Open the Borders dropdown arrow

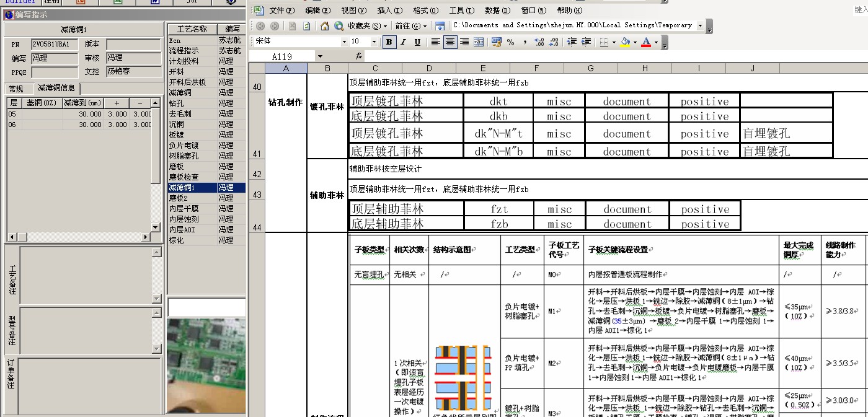click(x=613, y=42)
